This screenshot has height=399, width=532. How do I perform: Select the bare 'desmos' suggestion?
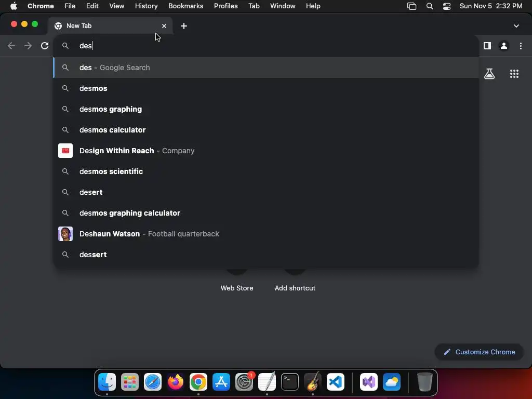(x=266, y=88)
